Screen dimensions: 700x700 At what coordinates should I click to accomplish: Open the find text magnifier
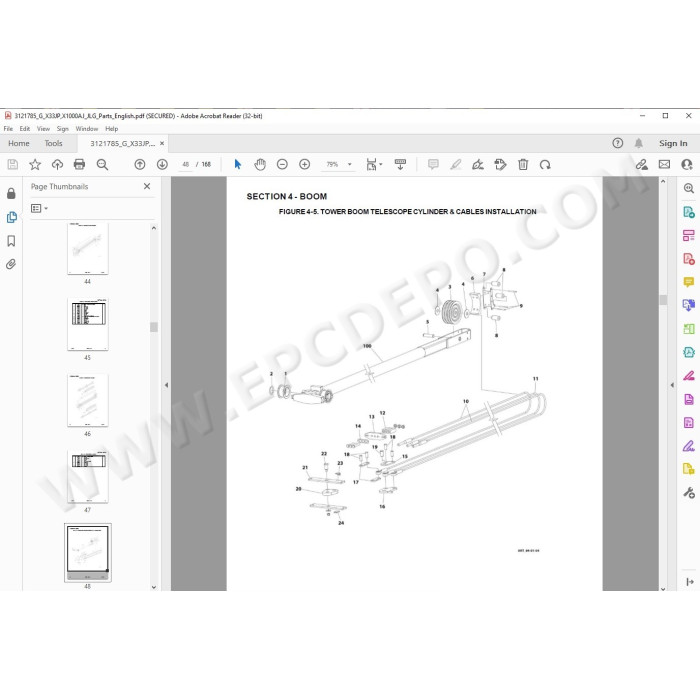click(x=102, y=165)
